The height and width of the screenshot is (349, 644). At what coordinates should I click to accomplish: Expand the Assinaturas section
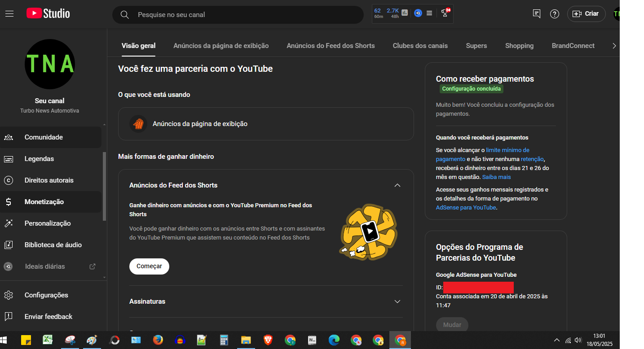[x=397, y=301]
